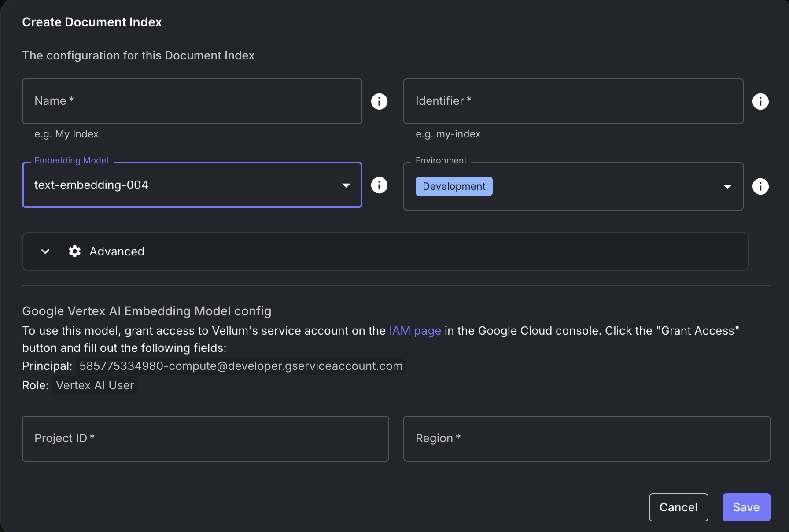Click 'The configuration for this Document Index' text

pyautogui.click(x=138, y=55)
